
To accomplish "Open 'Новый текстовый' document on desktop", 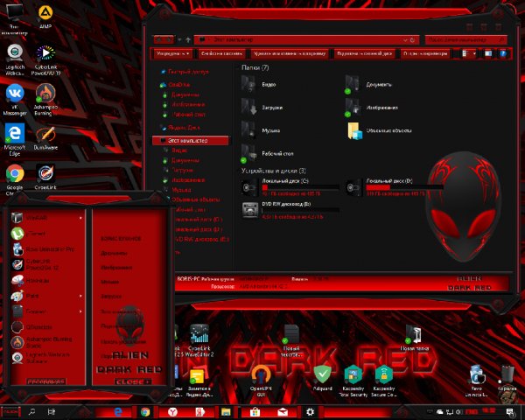I will [291, 340].
